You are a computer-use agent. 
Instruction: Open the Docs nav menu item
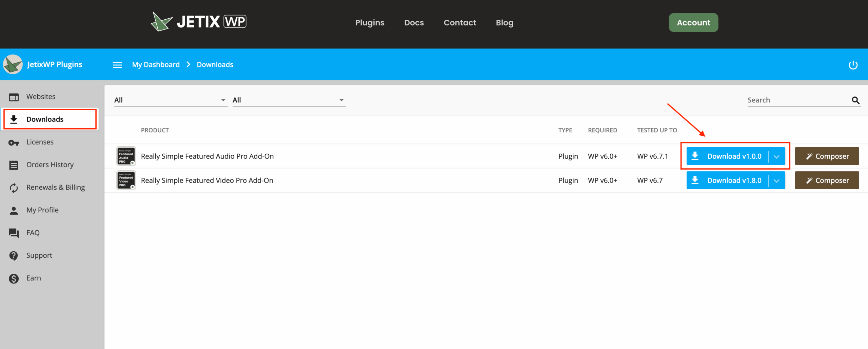pos(414,23)
